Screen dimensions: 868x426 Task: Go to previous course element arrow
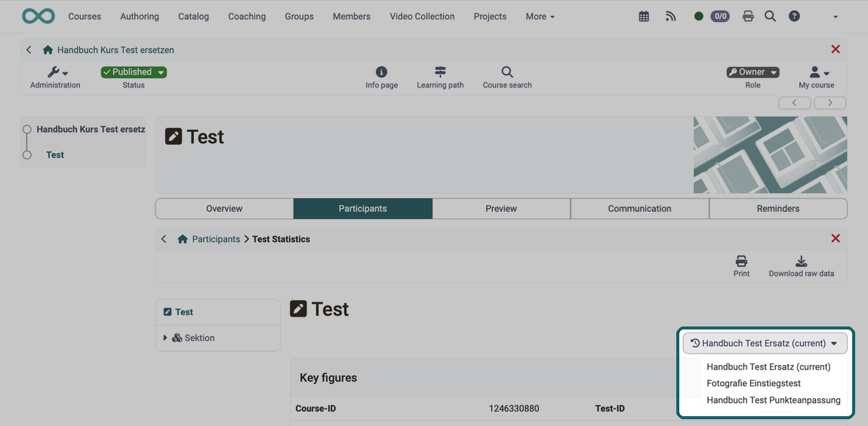[794, 103]
